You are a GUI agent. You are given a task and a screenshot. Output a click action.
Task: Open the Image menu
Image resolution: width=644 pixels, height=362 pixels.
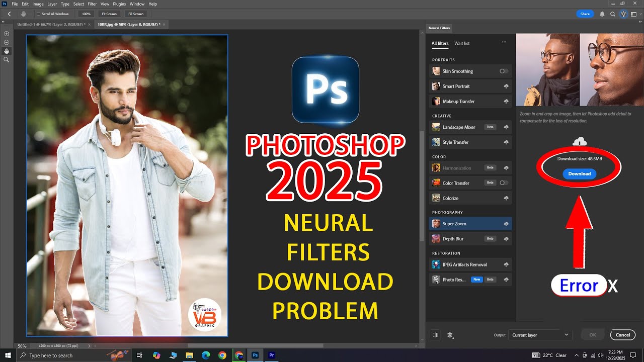[38, 4]
